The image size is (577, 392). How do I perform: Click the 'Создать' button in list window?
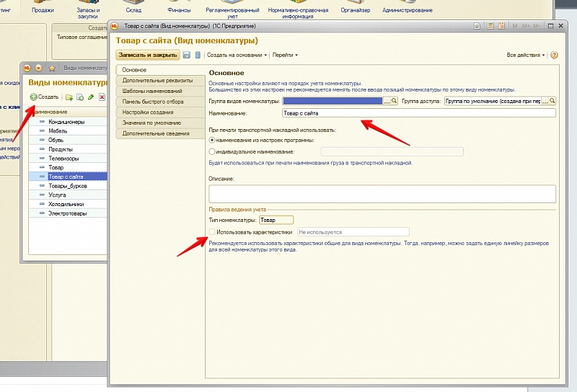[x=45, y=97]
